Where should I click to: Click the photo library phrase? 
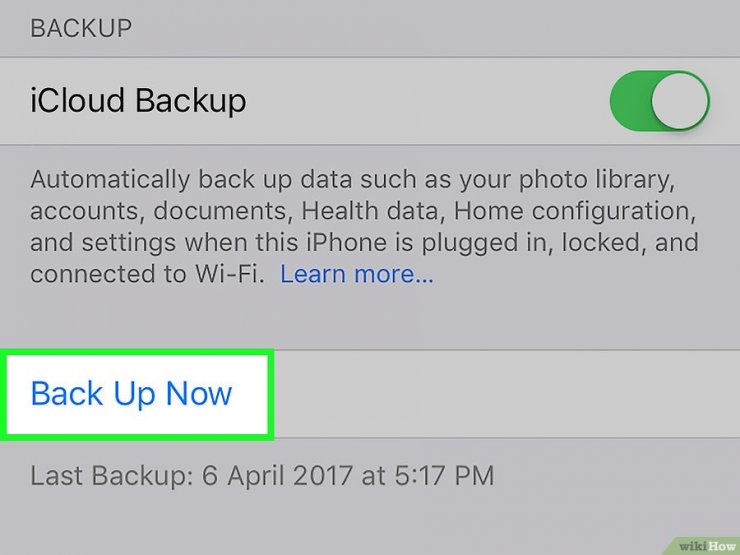[x=597, y=180]
